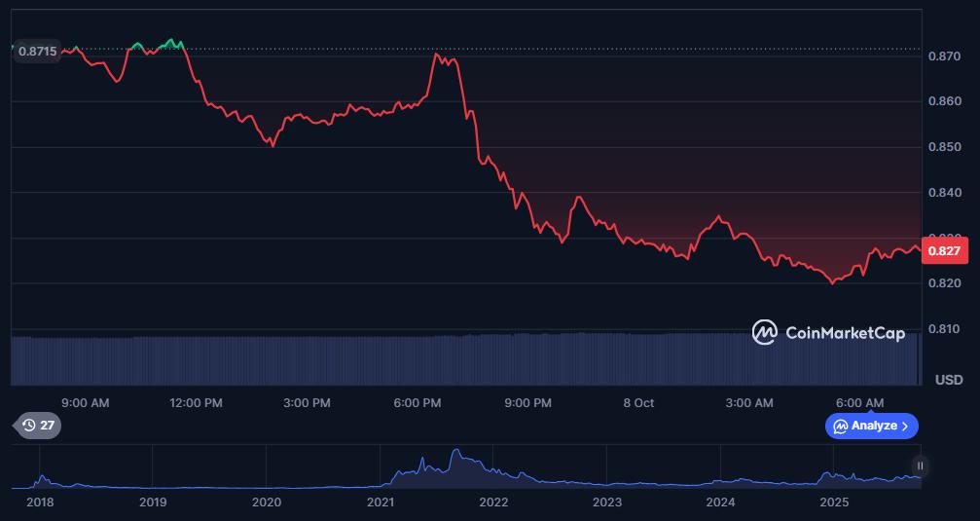This screenshot has height=521, width=980.
Task: Click the USD currency label
Action: pyautogui.click(x=948, y=379)
